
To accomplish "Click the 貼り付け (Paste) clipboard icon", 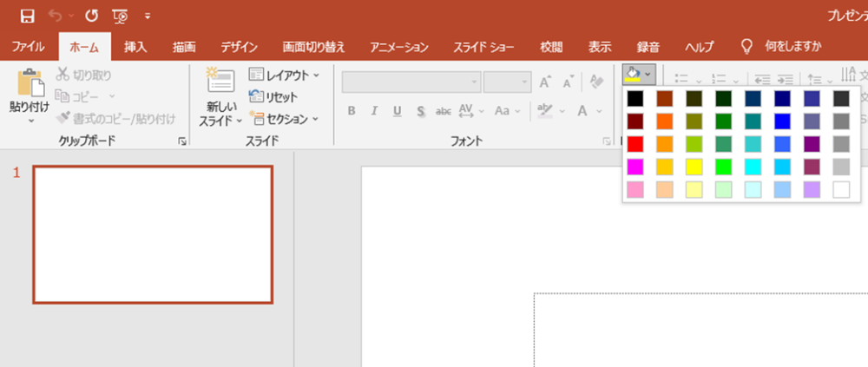I will 30,85.
